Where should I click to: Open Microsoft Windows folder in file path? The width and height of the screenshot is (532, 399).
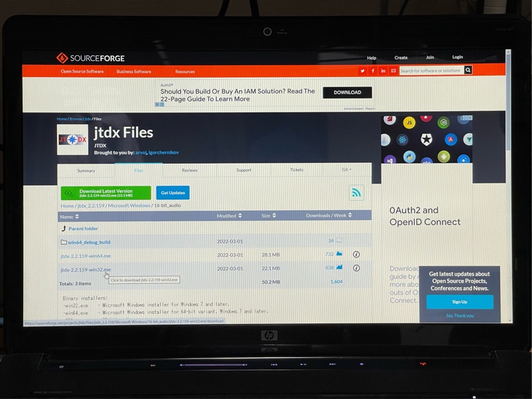(129, 205)
